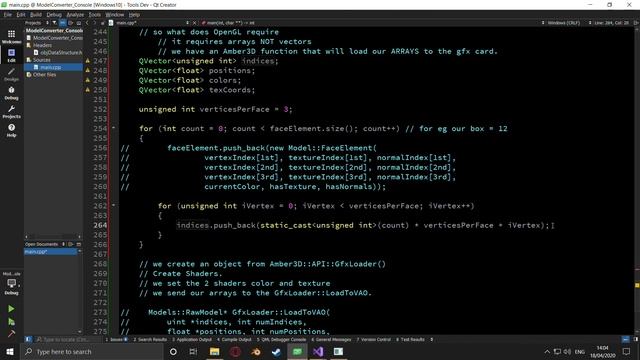
Task: Open Application Output pane
Action: pyautogui.click(x=192, y=340)
